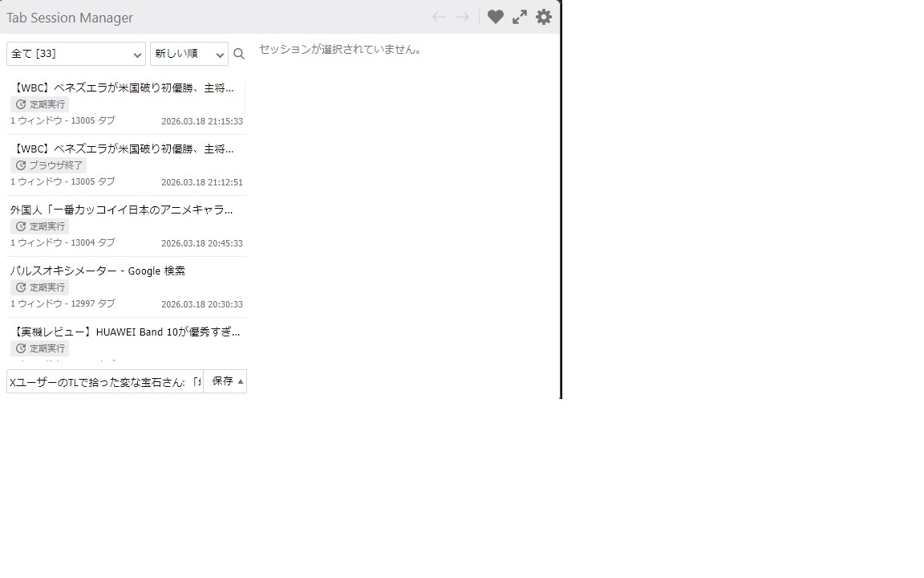Open the 全て [33] filter dropdown
This screenshot has width=924, height=578.
click(76, 54)
